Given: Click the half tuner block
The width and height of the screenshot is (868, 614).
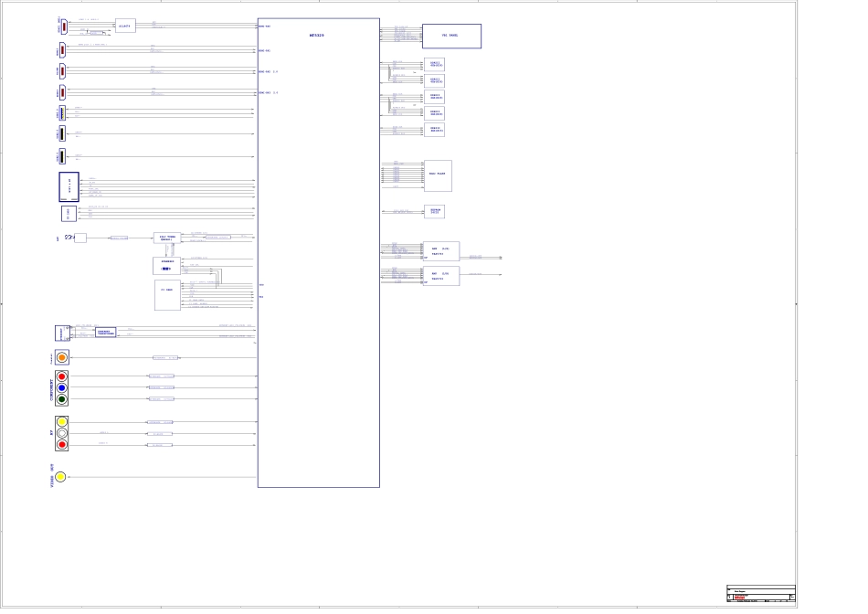Looking at the screenshot, I should 167,238.
